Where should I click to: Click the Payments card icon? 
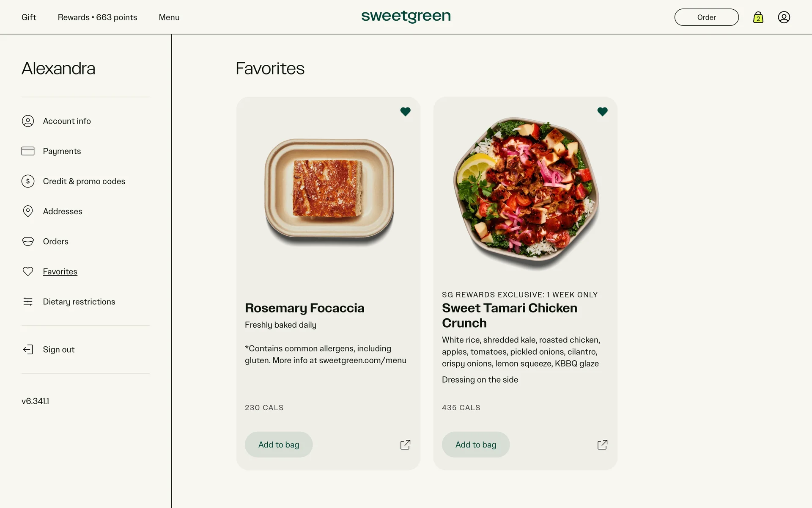tap(28, 151)
